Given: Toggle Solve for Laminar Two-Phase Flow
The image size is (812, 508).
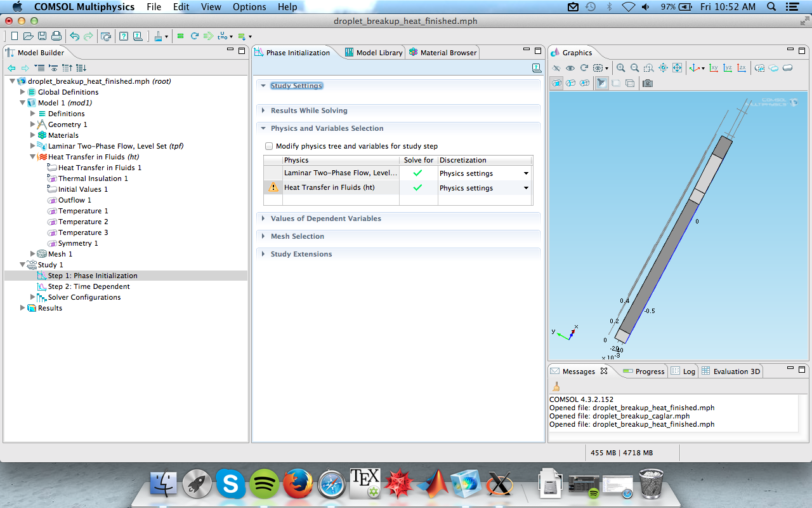Looking at the screenshot, I should pyautogui.click(x=417, y=173).
